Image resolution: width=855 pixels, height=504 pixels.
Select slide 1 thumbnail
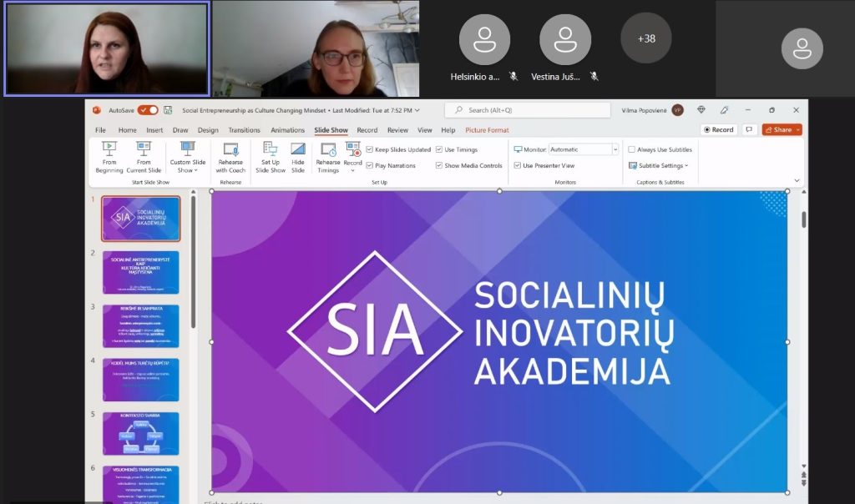coord(140,219)
